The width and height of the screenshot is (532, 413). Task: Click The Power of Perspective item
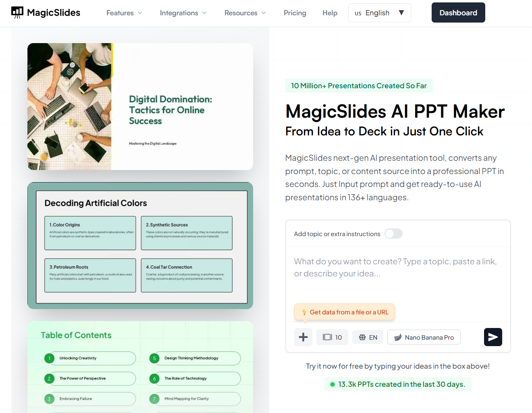[x=90, y=378]
